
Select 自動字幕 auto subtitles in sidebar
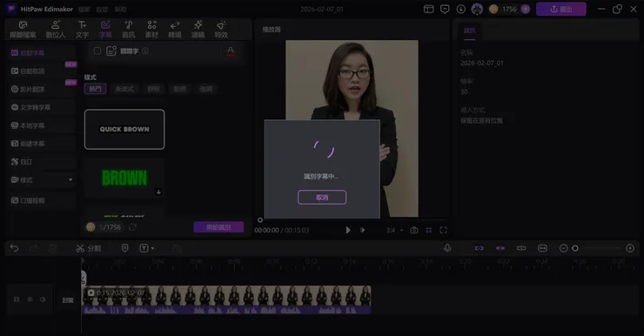click(x=42, y=53)
